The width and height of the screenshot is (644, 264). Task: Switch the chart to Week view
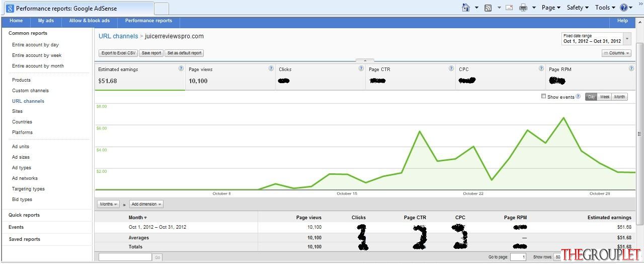coord(605,97)
